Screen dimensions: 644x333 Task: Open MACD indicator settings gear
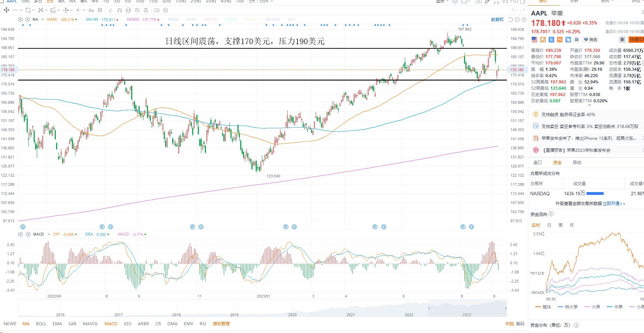click(x=20, y=234)
